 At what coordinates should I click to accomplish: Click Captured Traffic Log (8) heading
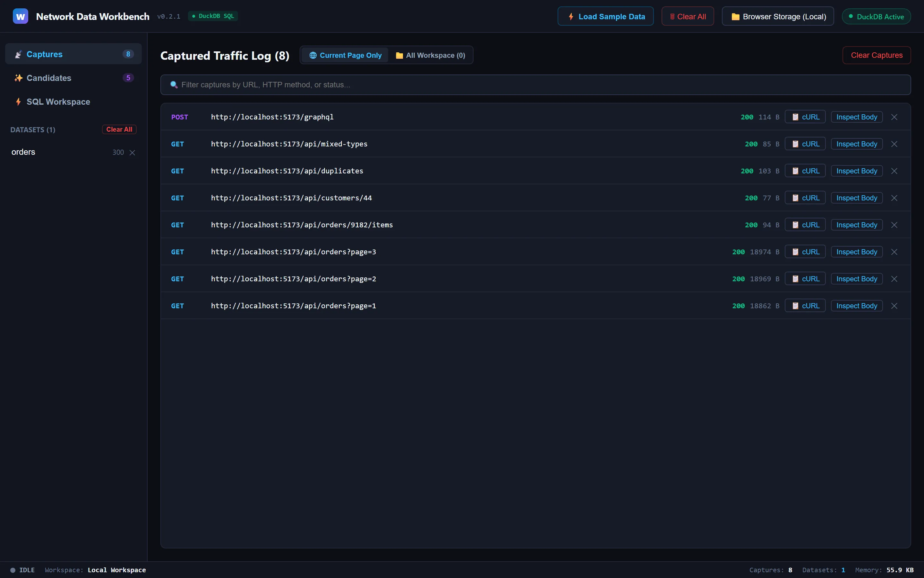pos(225,56)
